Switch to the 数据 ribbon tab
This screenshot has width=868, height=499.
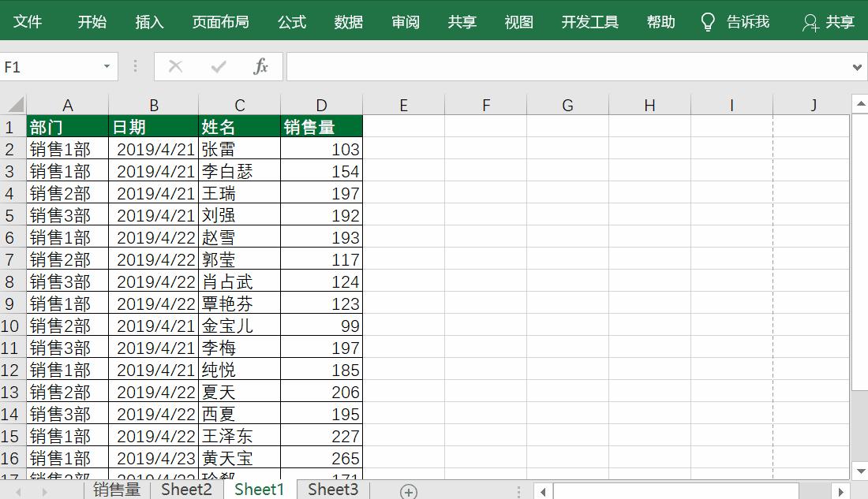(x=348, y=21)
